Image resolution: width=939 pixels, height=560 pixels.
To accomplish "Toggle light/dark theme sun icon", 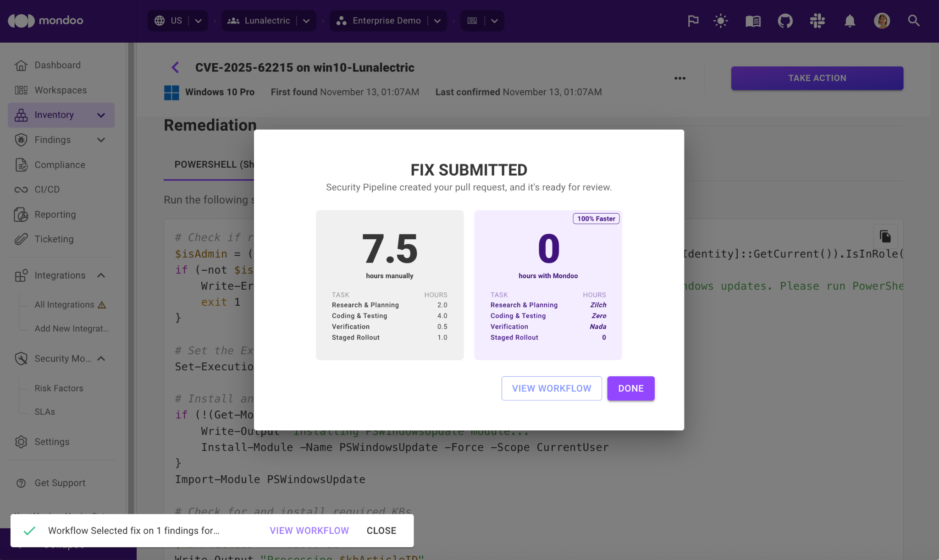I will [x=720, y=21].
